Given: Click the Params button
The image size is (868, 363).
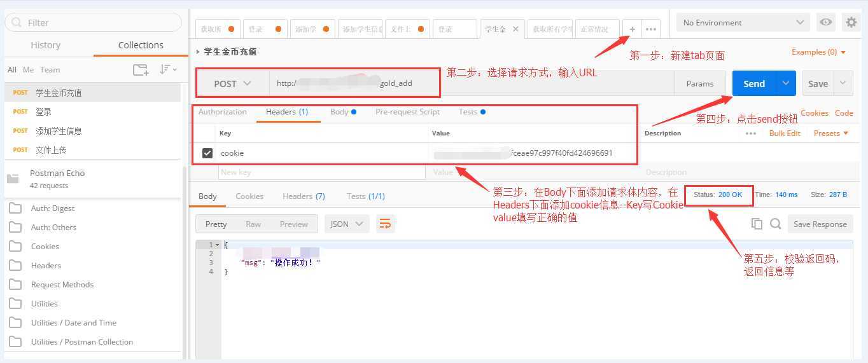Looking at the screenshot, I should pos(700,83).
